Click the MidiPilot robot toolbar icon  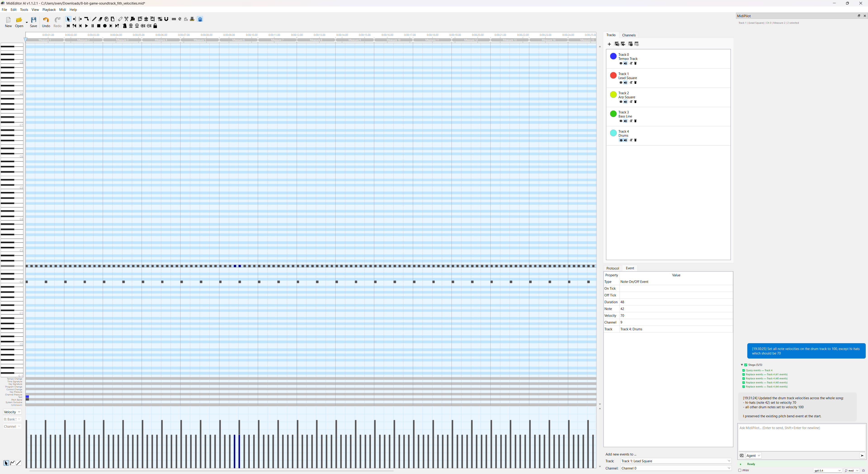click(200, 19)
